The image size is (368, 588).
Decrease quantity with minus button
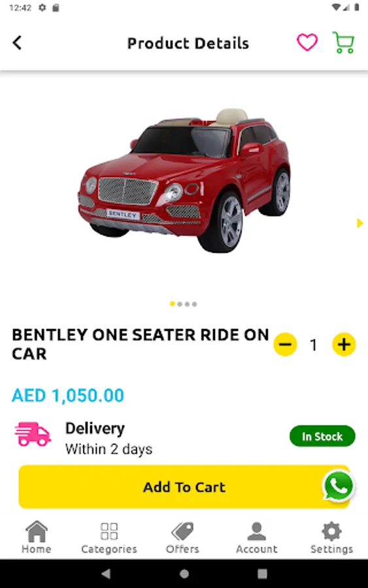point(285,344)
